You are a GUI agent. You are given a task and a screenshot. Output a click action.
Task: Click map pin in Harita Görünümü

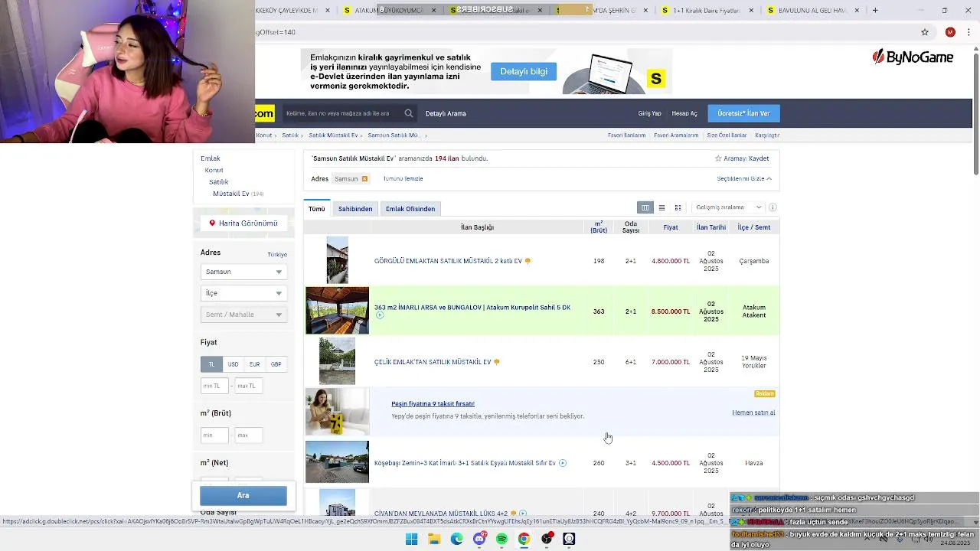212,223
